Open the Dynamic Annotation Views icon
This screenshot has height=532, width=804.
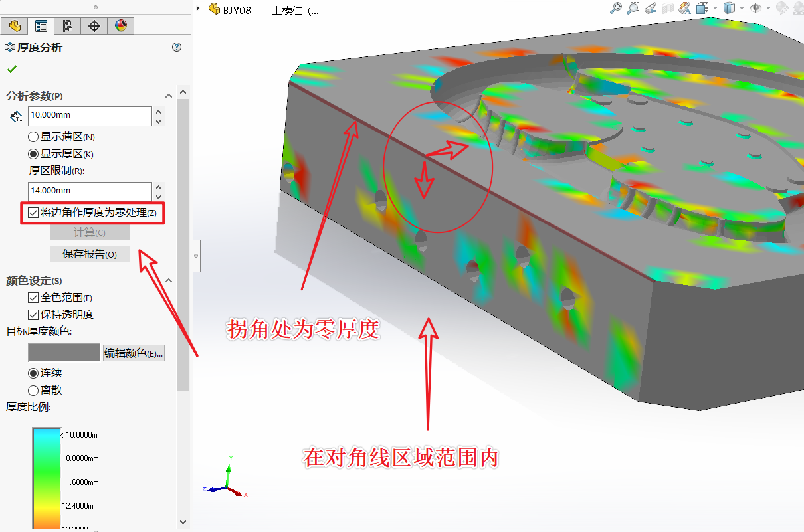685,8
